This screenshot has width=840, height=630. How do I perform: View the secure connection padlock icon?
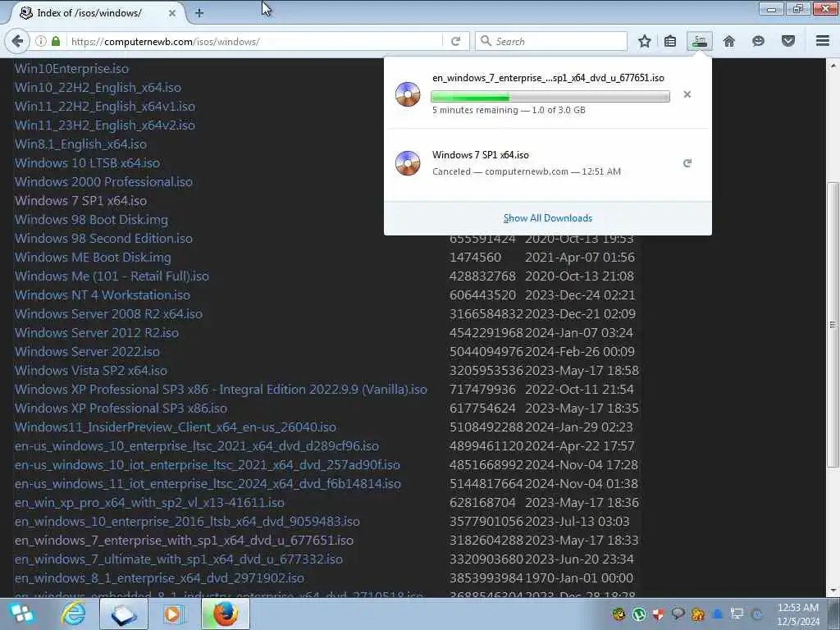[56, 41]
